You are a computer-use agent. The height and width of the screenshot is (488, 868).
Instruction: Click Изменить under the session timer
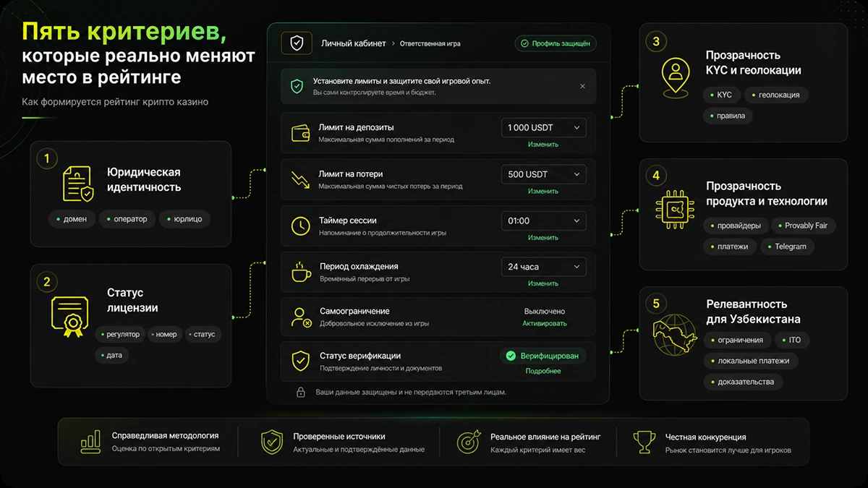tap(543, 237)
